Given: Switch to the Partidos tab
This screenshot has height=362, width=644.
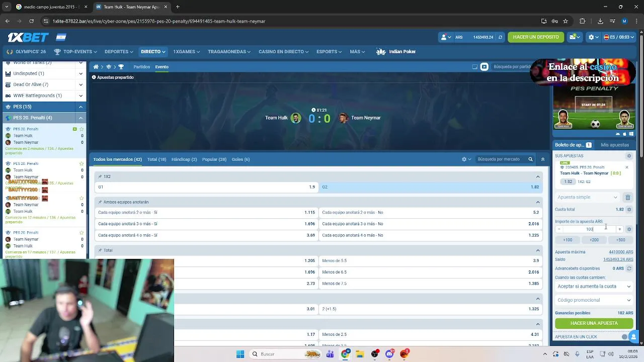Looking at the screenshot, I should (141, 67).
